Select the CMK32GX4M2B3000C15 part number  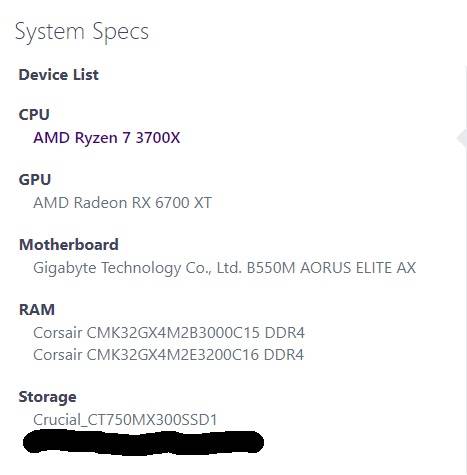coord(173,333)
